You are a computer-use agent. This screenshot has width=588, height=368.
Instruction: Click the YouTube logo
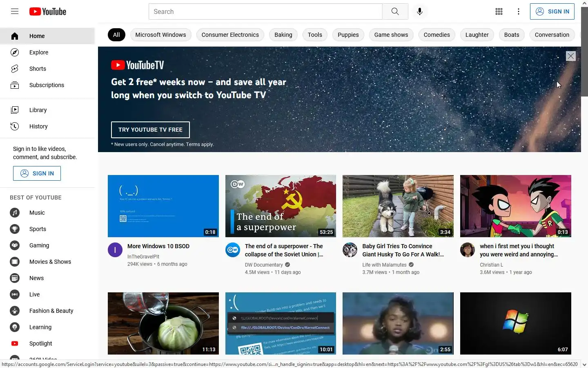pos(48,11)
